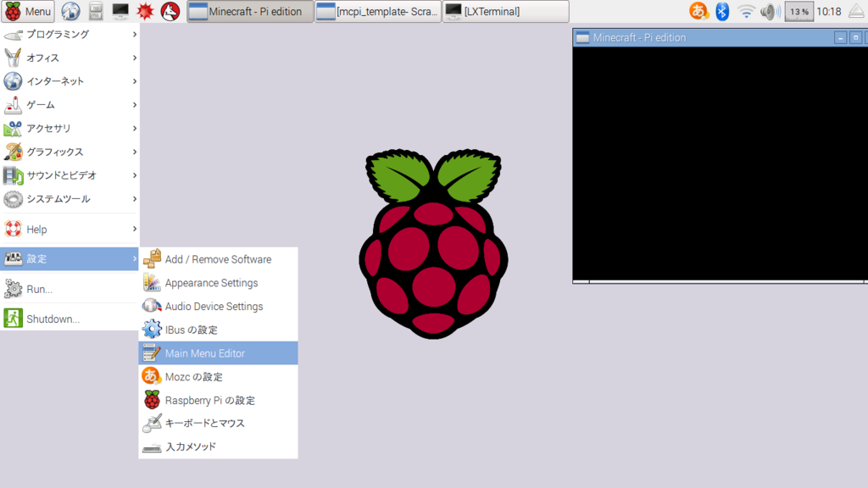Screen dimensions: 868x488
Task: Click the keyboard and mouse icon
Action: pyautogui.click(x=152, y=424)
